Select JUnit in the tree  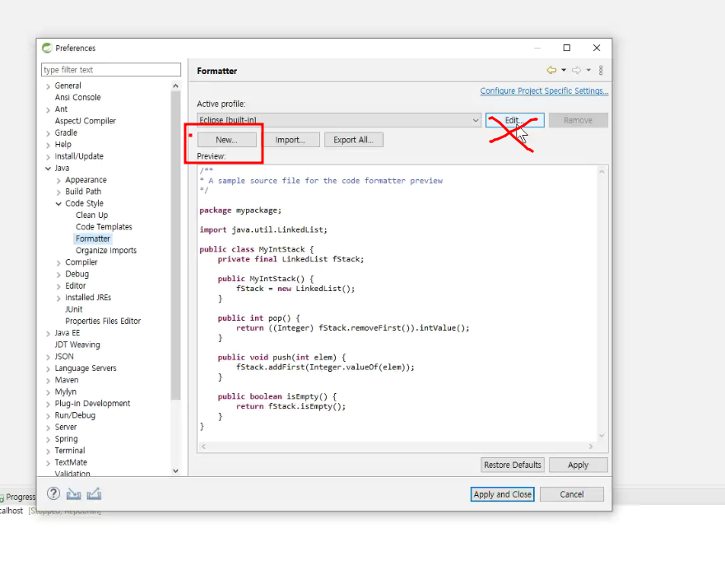point(74,309)
